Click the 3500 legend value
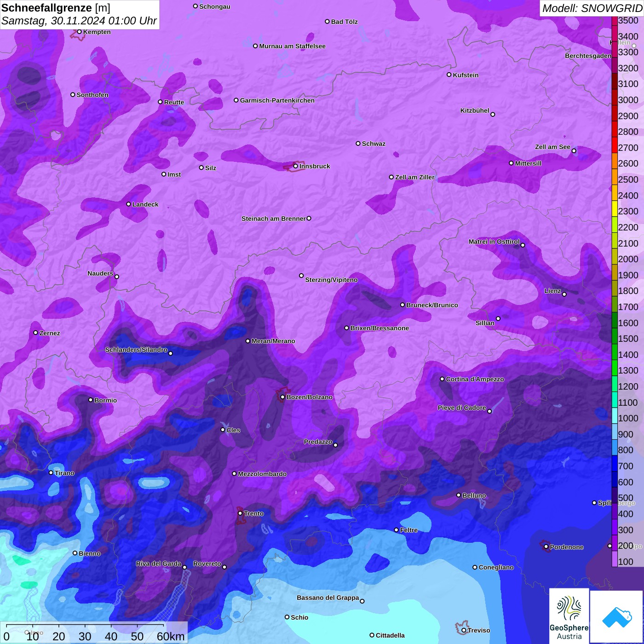This screenshot has width=644, height=644. click(628, 21)
